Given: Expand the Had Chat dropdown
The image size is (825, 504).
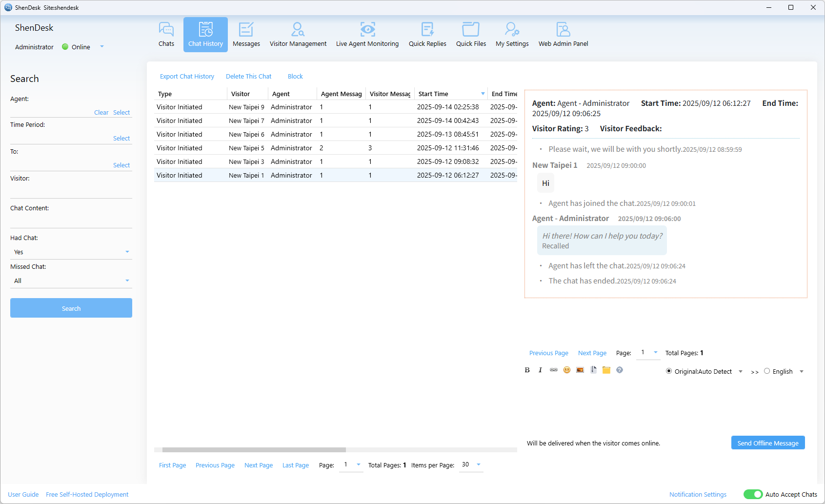Looking at the screenshot, I should (x=71, y=252).
